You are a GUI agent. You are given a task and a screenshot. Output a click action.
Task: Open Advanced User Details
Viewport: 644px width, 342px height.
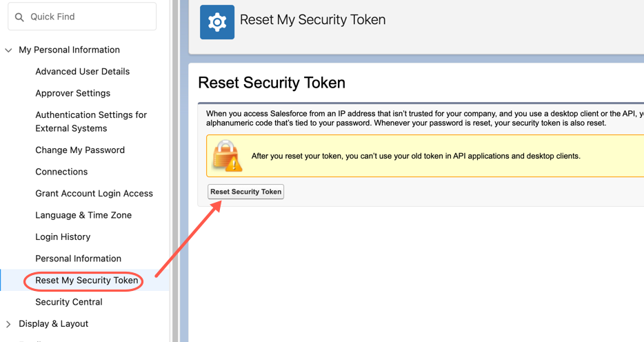(x=83, y=72)
